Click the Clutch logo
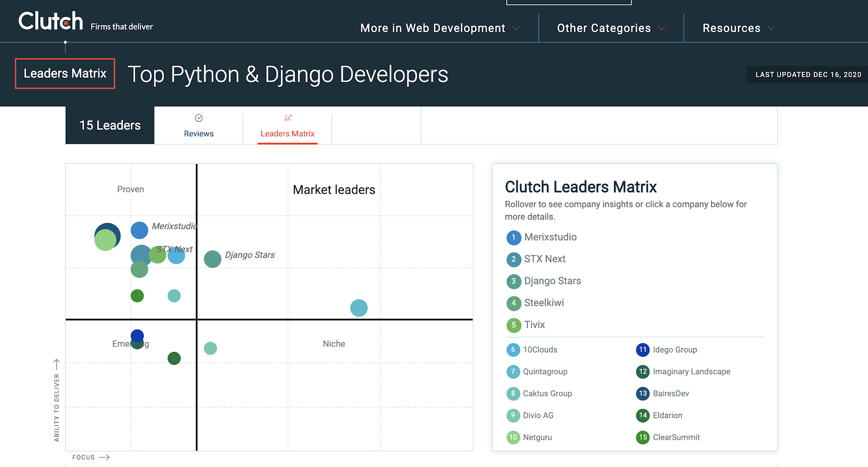868x467 pixels. [50, 22]
